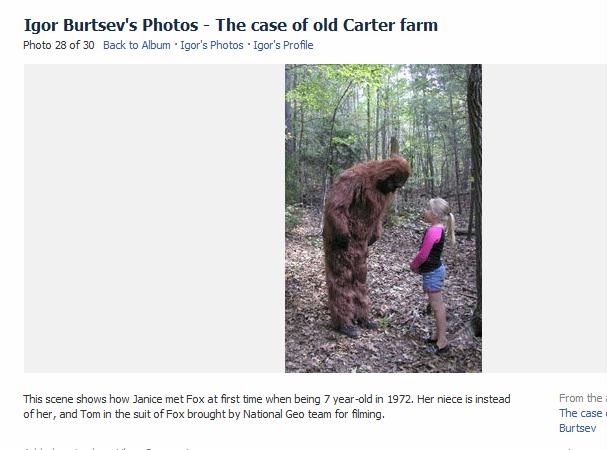Image resolution: width=607 pixels, height=450 pixels.
Task: Click the second caption line mentioning National Geo
Action: click(x=204, y=414)
